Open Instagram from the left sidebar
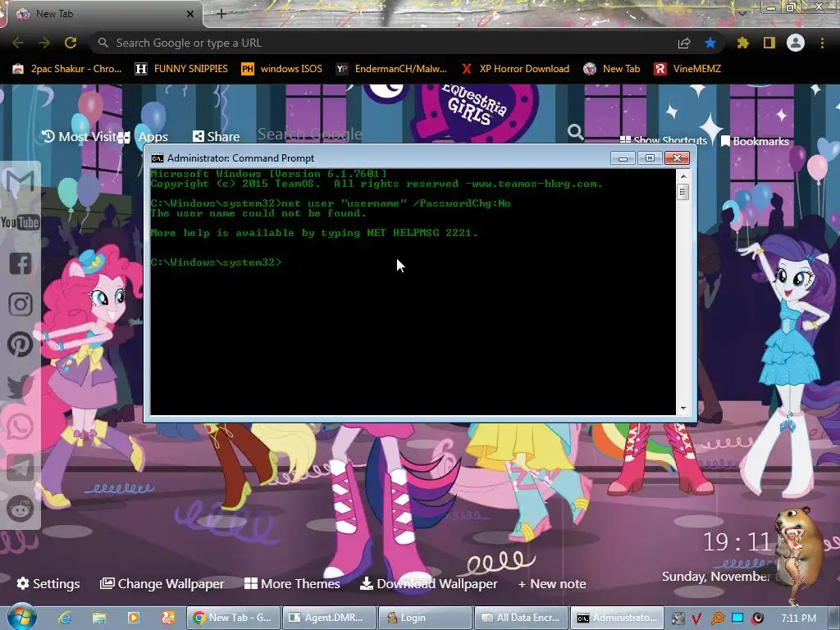Image resolution: width=840 pixels, height=630 pixels. click(x=21, y=304)
